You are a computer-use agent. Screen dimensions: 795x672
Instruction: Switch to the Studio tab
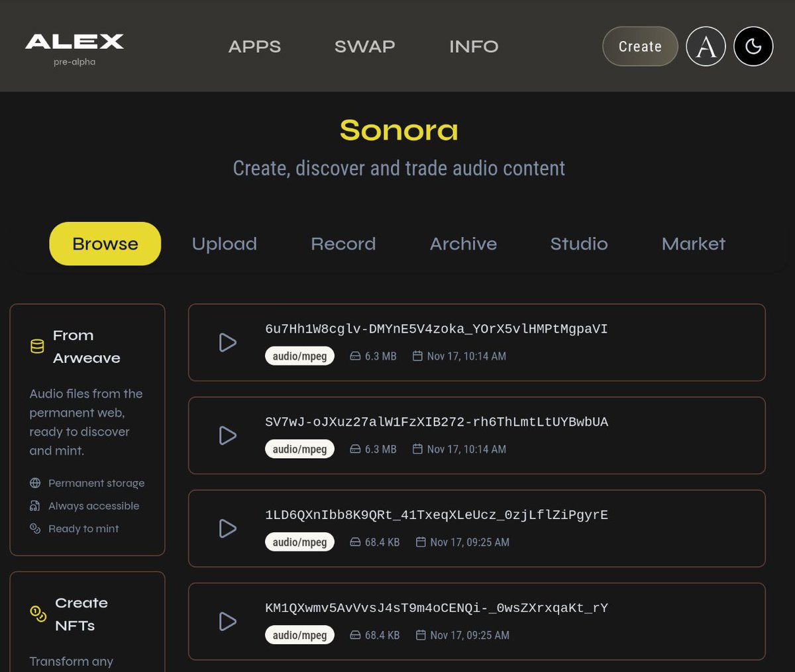pos(579,244)
